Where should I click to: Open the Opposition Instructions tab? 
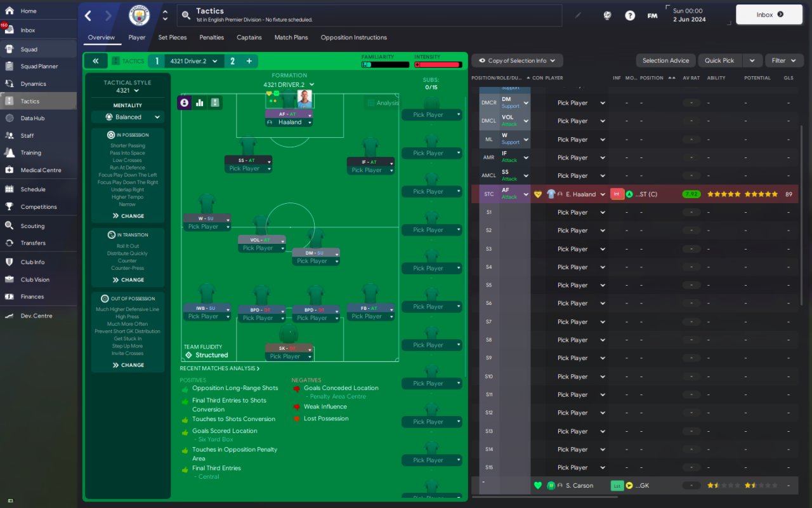(354, 37)
